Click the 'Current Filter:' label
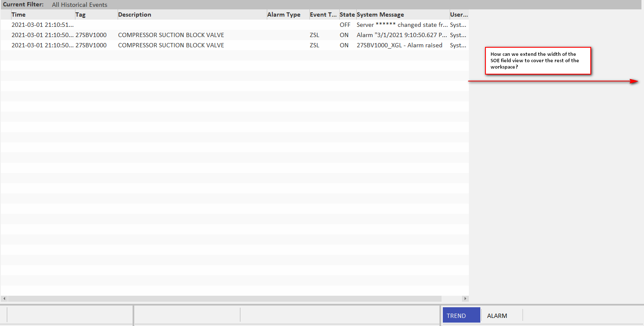 23,5
